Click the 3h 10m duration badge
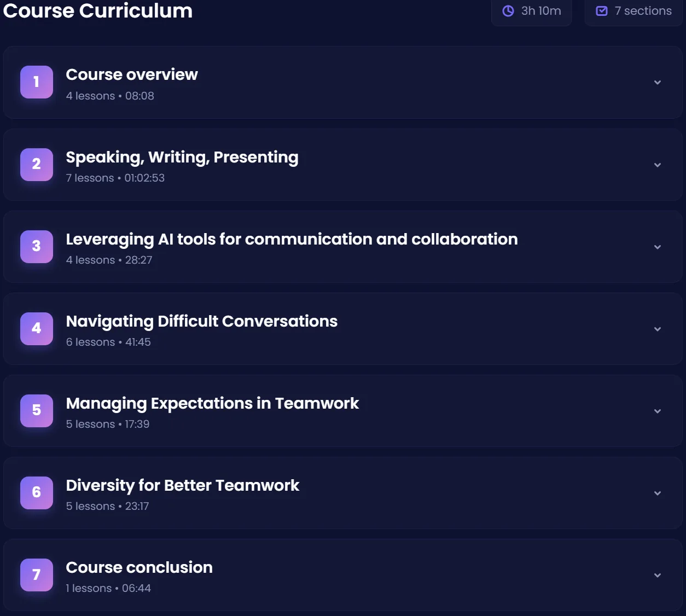The height and width of the screenshot is (616, 686). click(x=532, y=11)
